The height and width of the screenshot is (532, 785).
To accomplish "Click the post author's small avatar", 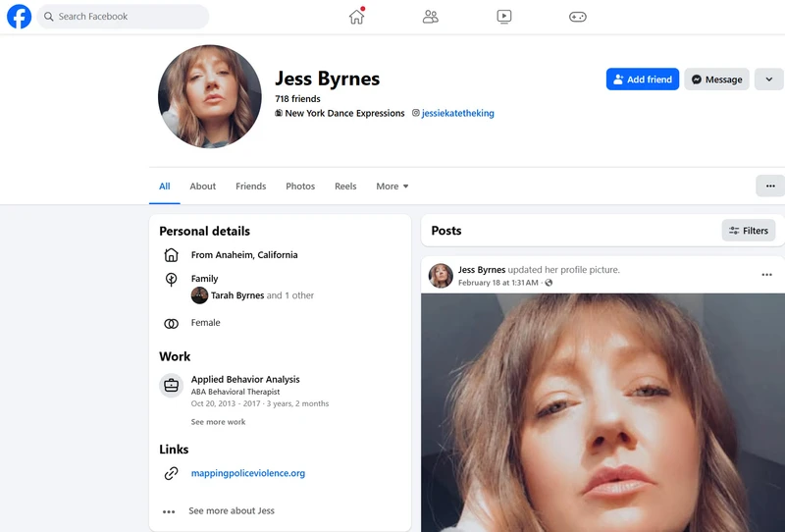I will [x=441, y=276].
